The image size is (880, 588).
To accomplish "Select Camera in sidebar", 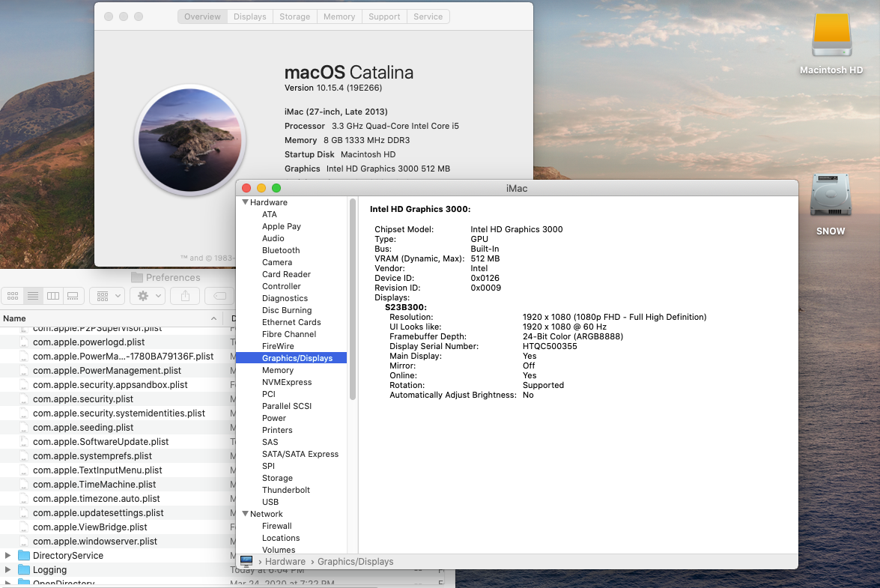I will tap(276, 262).
